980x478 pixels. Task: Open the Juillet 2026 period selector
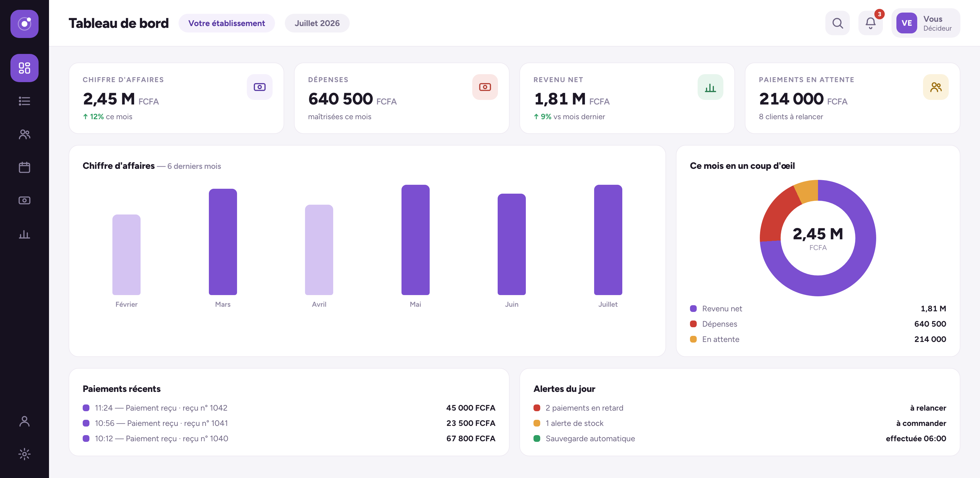[x=317, y=23]
